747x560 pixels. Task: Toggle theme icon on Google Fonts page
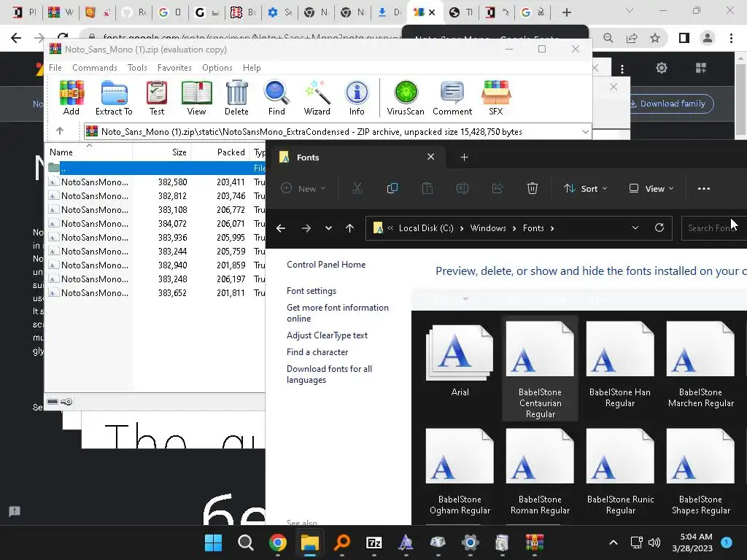click(661, 68)
